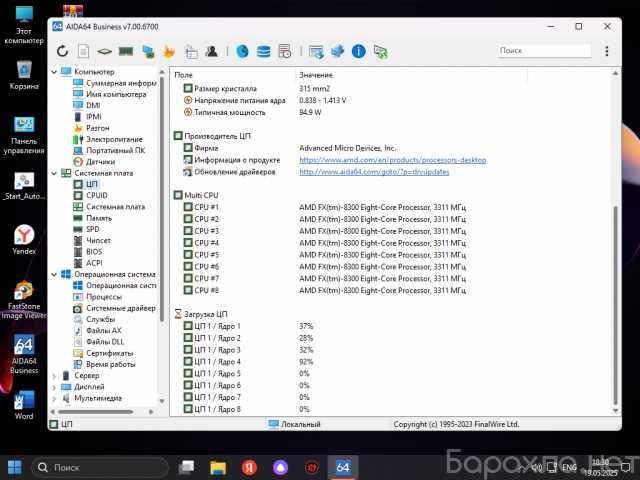Open Yandex Browser from the taskbar
Image resolution: width=640 pixels, height=480 pixels.
point(249,467)
